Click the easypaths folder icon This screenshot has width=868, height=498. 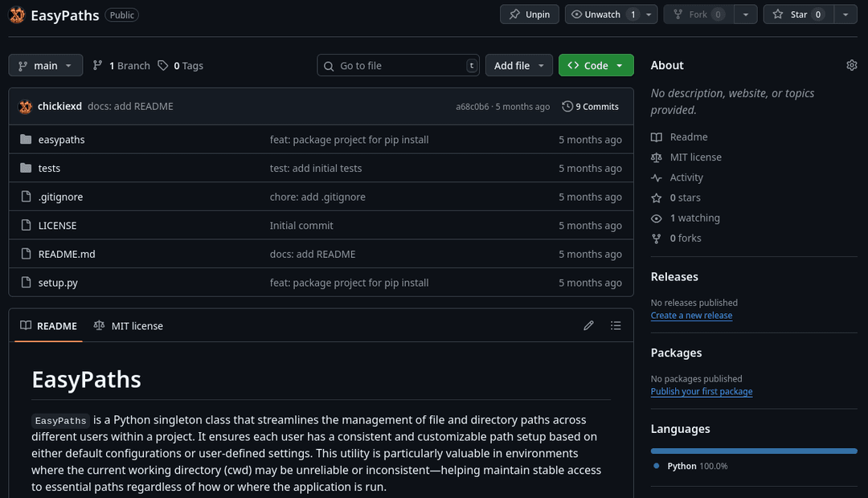point(26,139)
